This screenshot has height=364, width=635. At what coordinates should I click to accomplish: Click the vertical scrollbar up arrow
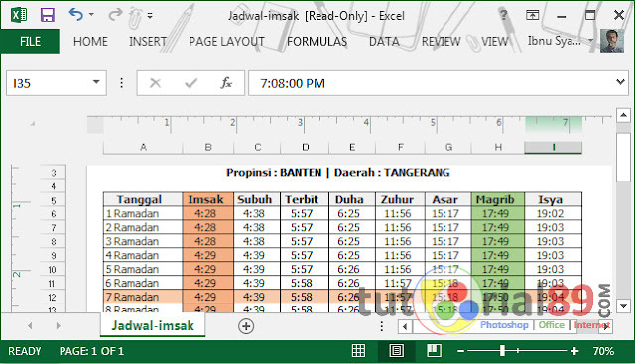click(x=623, y=115)
